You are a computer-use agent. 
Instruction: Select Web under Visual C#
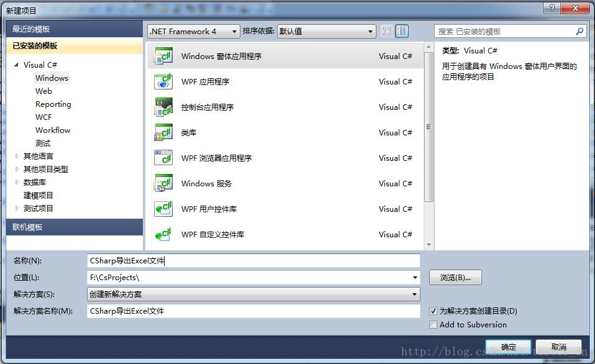pyautogui.click(x=43, y=91)
